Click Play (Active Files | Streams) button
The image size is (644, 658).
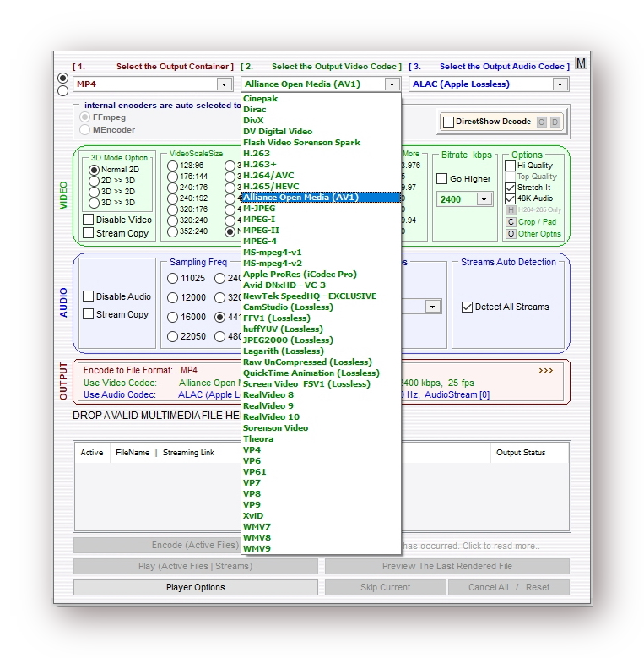coord(195,567)
